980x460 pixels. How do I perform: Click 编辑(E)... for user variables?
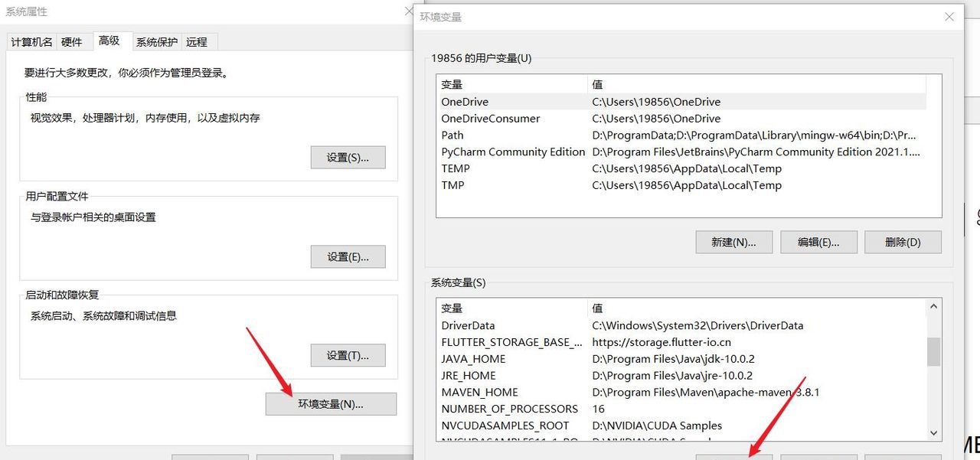click(x=818, y=242)
